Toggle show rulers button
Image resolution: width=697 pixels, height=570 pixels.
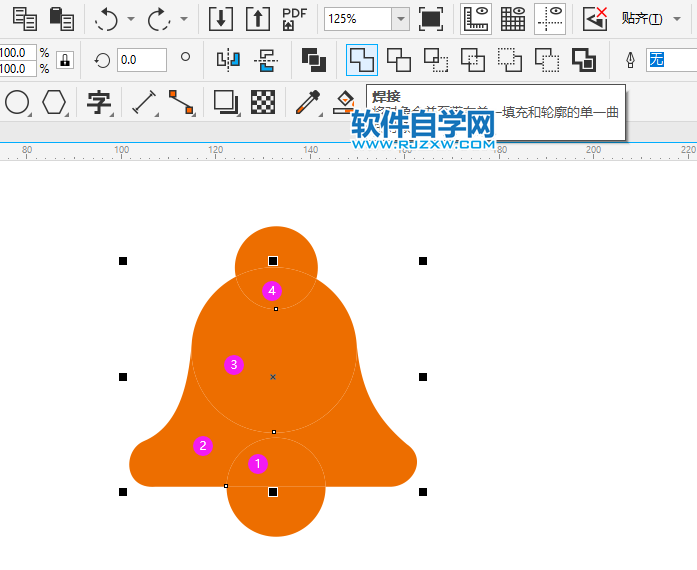[x=475, y=19]
